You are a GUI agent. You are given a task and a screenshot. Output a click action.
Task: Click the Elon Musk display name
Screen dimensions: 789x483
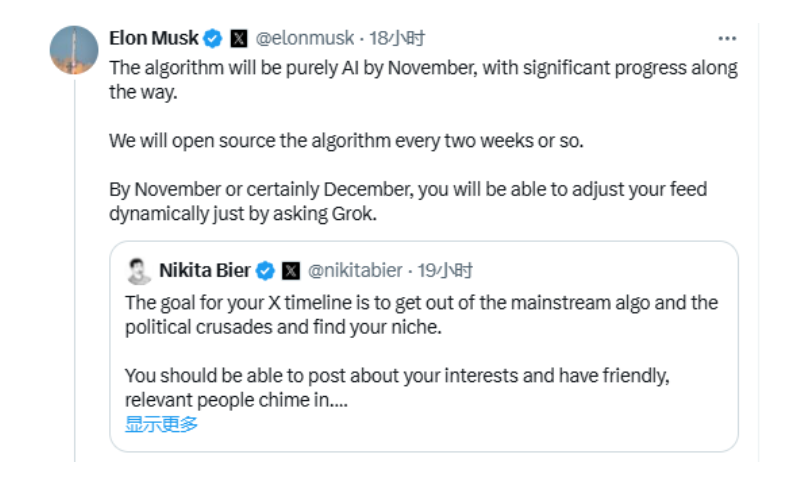(153, 39)
